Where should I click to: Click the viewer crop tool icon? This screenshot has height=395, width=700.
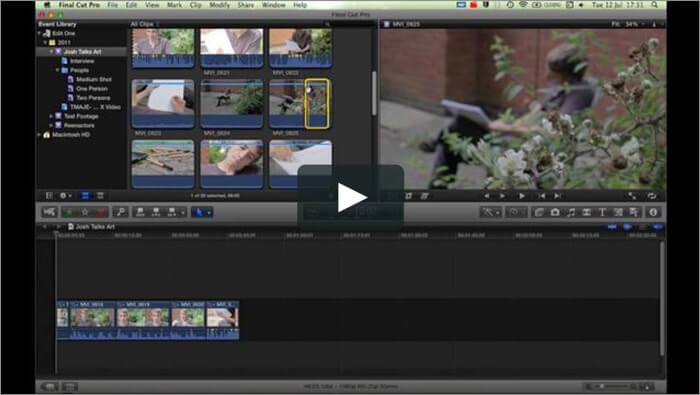tap(425, 196)
